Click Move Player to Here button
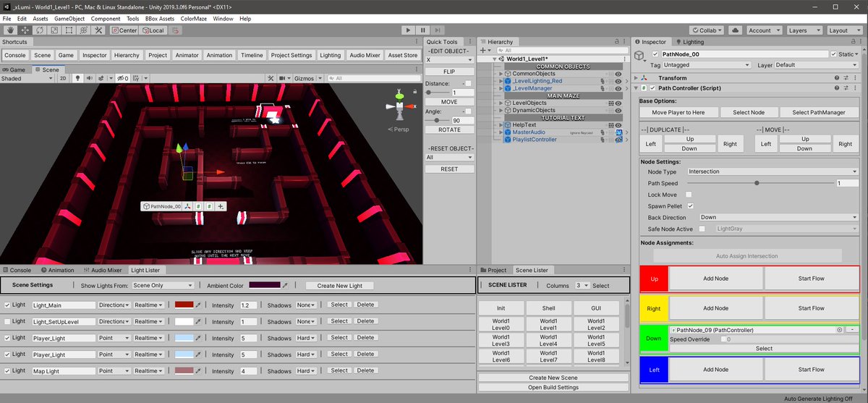868x403 pixels. tap(678, 112)
